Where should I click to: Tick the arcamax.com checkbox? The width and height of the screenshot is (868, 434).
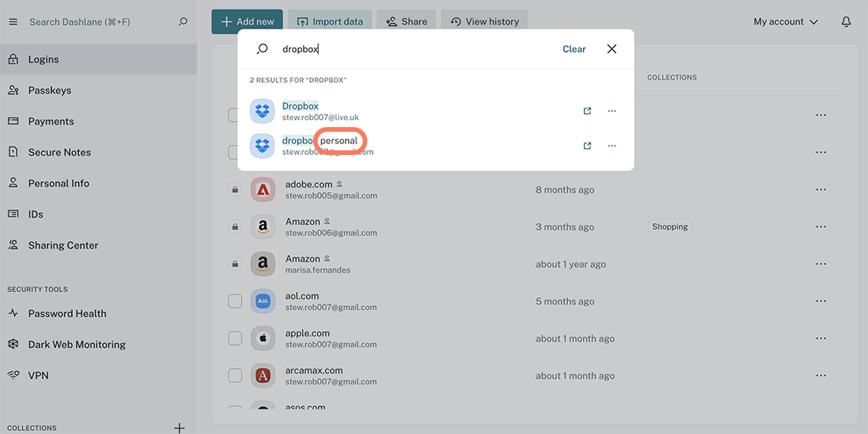(235, 376)
